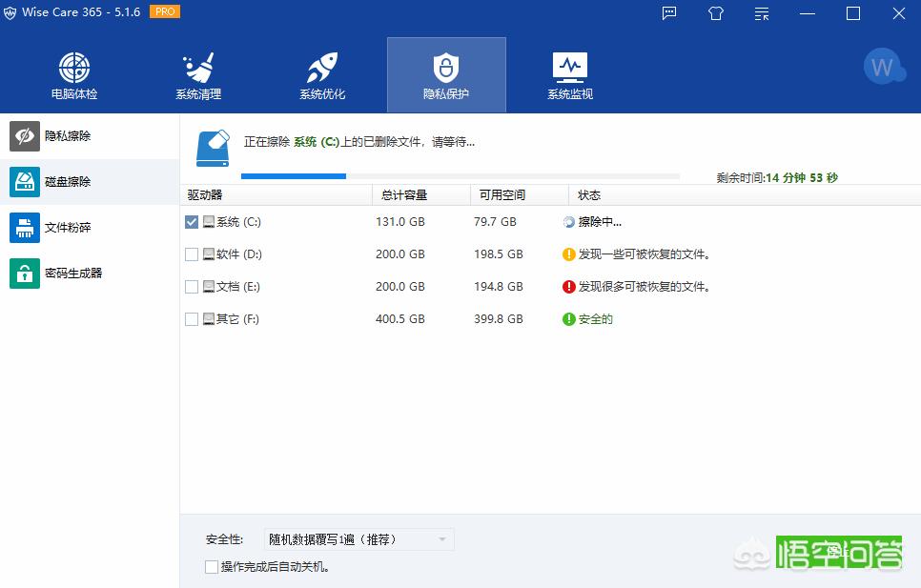
Task: Check the 软件 (D:) drive checkbox
Action: 192,254
